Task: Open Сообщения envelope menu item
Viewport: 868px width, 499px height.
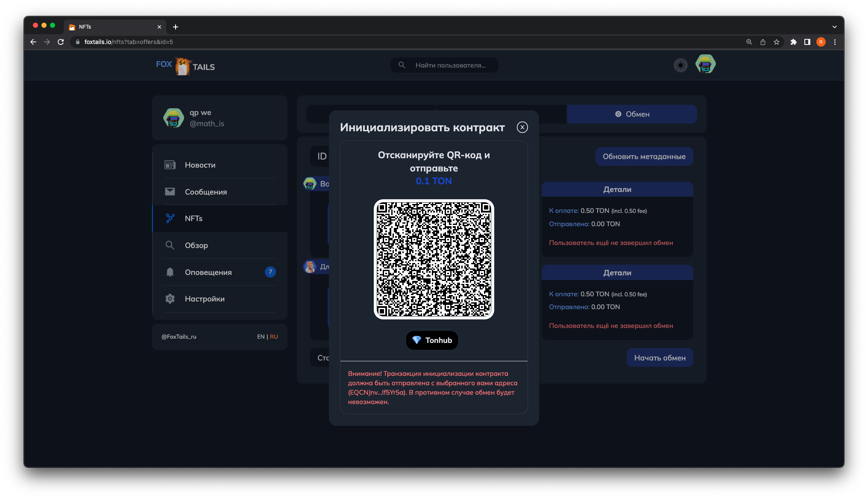Action: click(205, 192)
